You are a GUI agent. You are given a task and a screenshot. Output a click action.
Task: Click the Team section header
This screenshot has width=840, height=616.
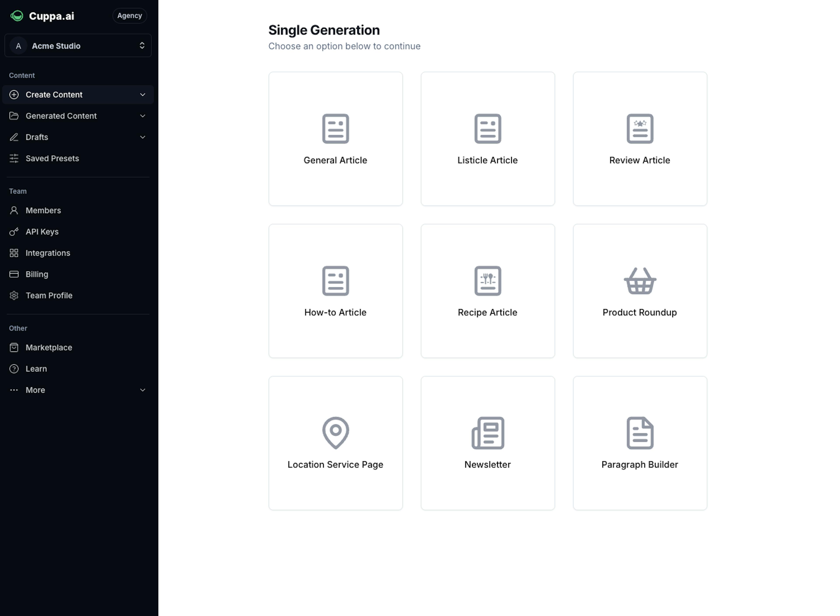(17, 191)
